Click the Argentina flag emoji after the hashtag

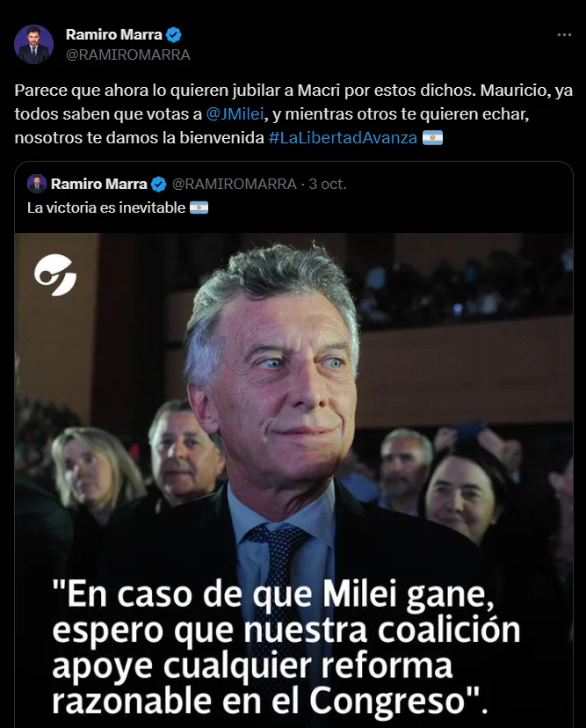(432, 138)
